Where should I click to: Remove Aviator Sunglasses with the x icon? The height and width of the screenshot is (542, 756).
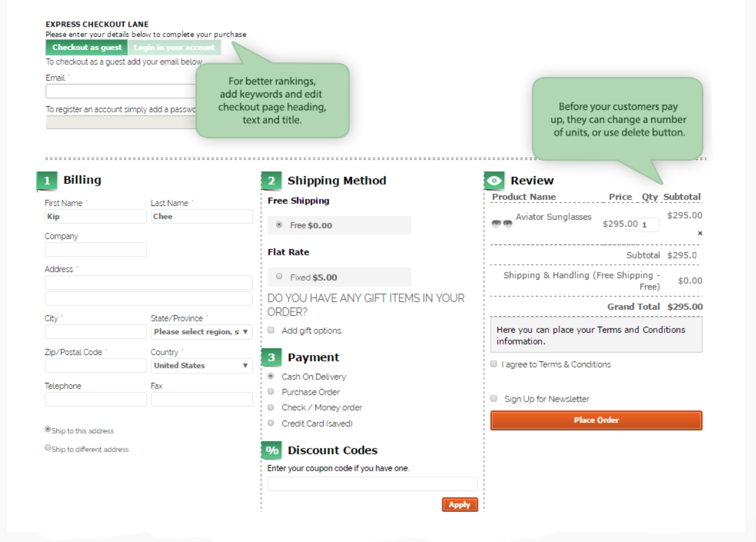700,233
